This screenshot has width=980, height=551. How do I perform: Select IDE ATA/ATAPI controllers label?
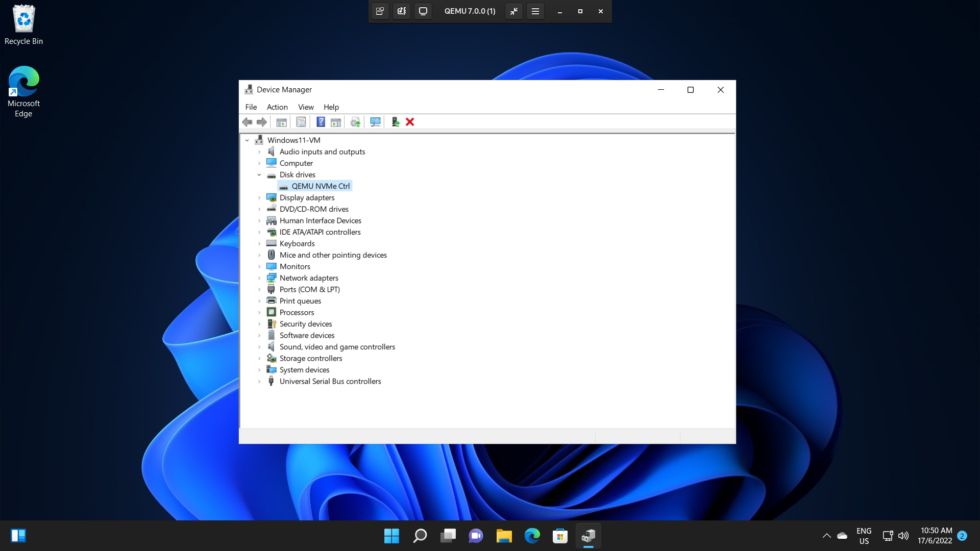coord(320,232)
